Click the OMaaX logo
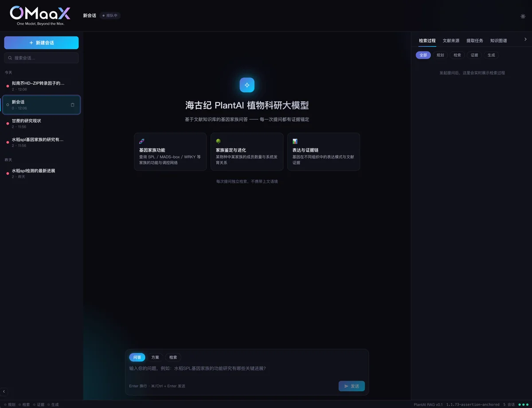 click(x=40, y=16)
